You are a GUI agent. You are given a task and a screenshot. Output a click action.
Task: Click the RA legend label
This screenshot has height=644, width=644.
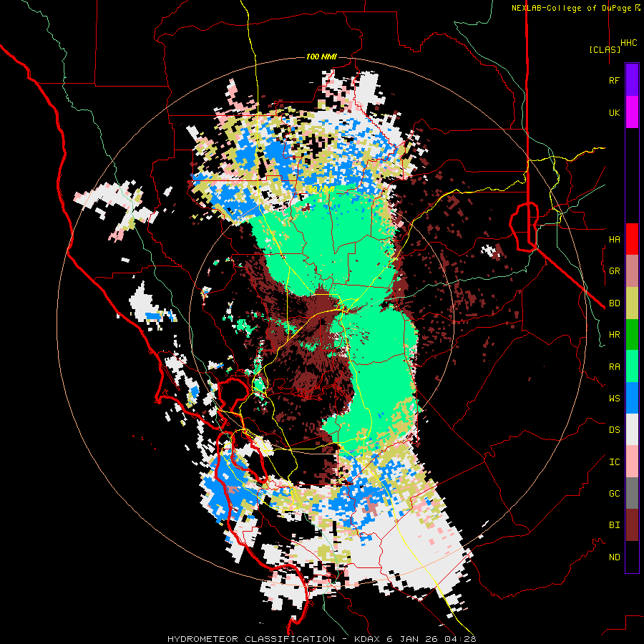[614, 366]
